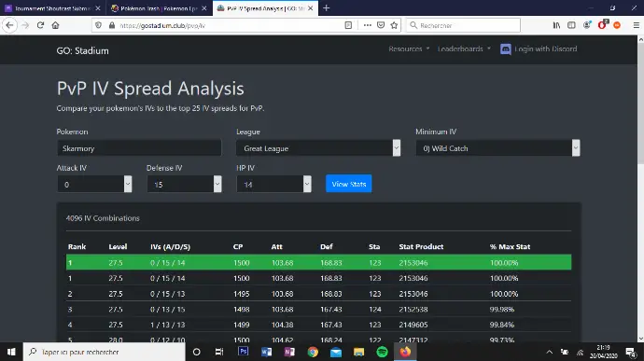Reload the page with the refresh icon

pos(40,25)
